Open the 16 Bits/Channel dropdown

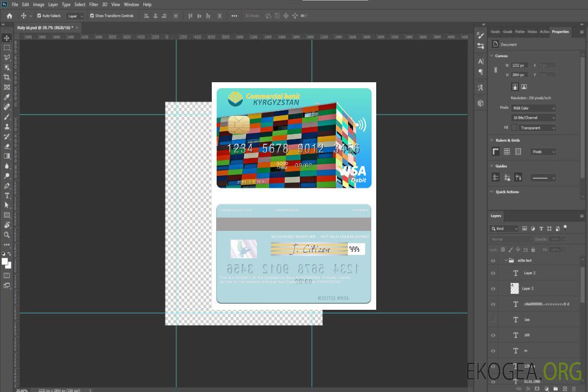533,118
